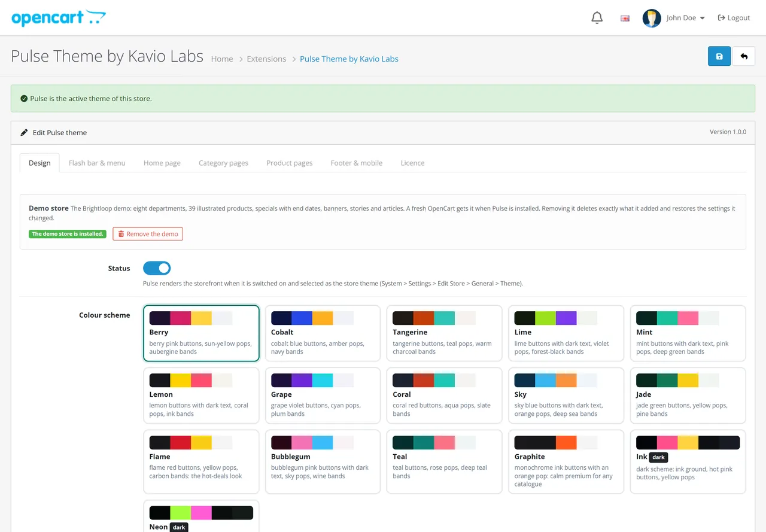Switch to the Product pages tab
766x532 pixels.
tap(290, 163)
